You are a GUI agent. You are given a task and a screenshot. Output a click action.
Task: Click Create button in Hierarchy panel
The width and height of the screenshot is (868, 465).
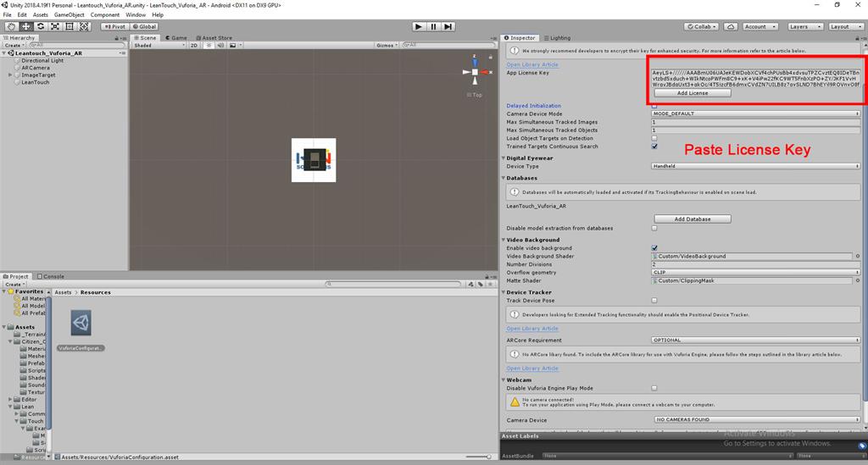[x=14, y=46]
